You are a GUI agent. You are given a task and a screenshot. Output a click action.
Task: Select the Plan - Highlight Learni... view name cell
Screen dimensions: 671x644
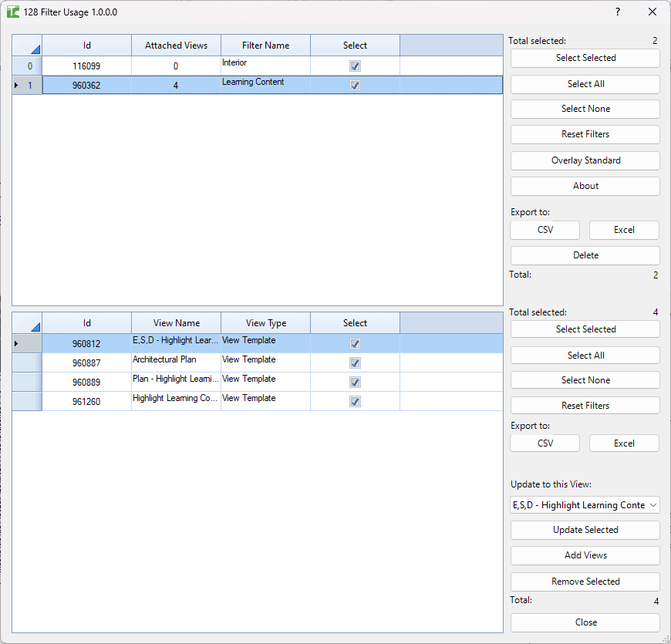click(x=177, y=382)
